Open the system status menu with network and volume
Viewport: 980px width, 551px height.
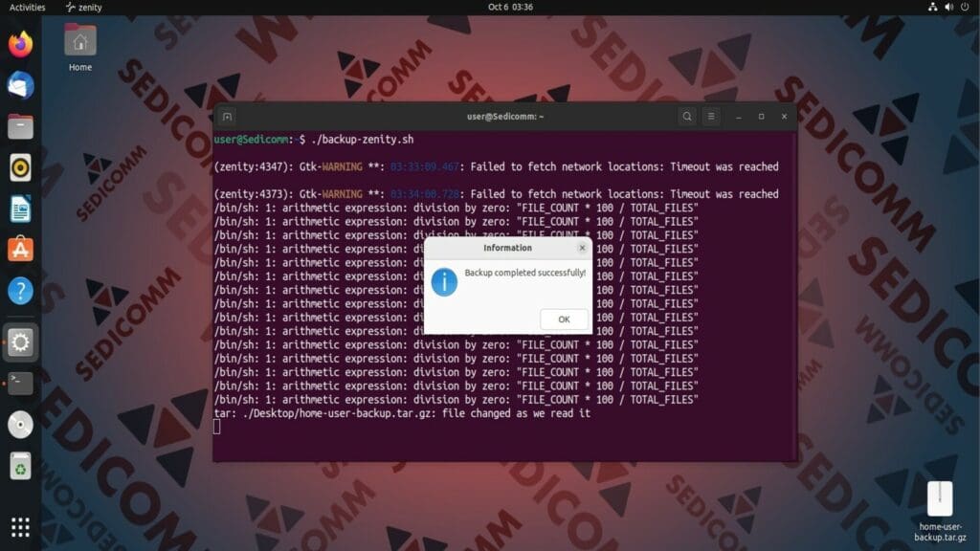[948, 7]
